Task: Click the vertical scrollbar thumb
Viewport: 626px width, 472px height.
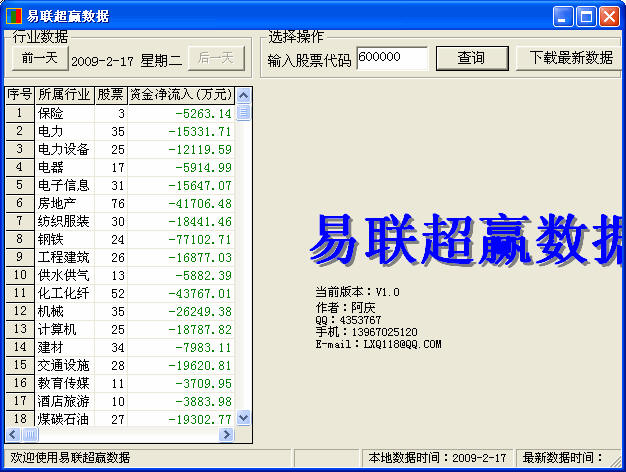Action: click(243, 112)
